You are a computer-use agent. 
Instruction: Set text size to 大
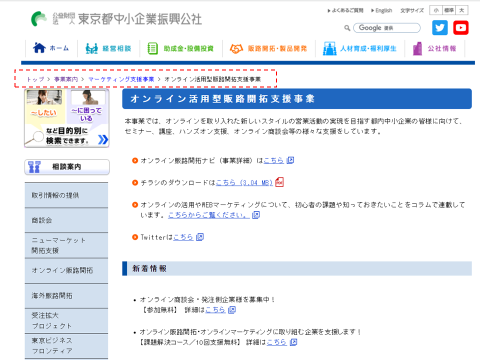pos(462,10)
